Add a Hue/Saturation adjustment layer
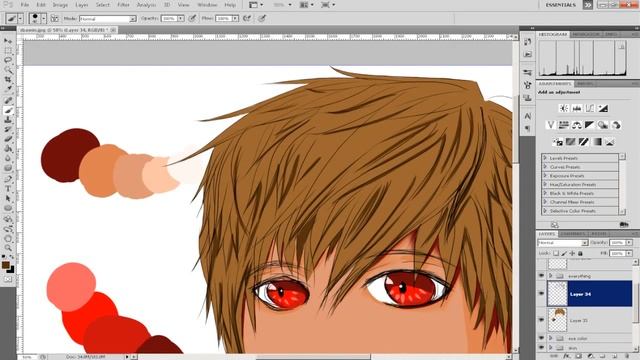Viewport: 640px width, 360px height. [x=564, y=125]
